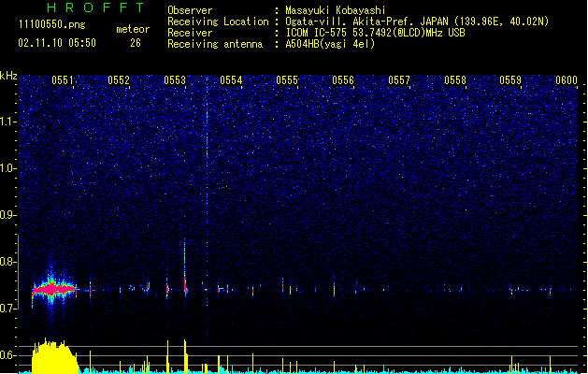Click the 0557 time marker
The width and height of the screenshot is (588, 374).
click(x=399, y=80)
